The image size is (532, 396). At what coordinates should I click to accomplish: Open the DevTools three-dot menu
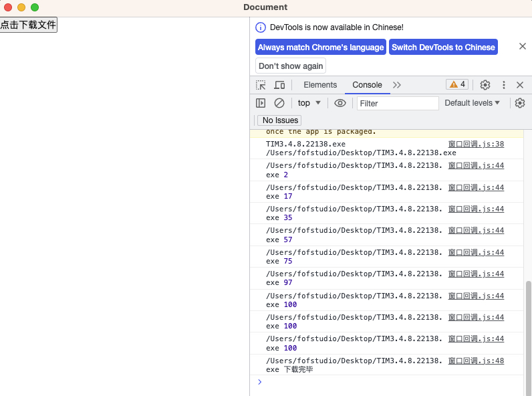503,85
